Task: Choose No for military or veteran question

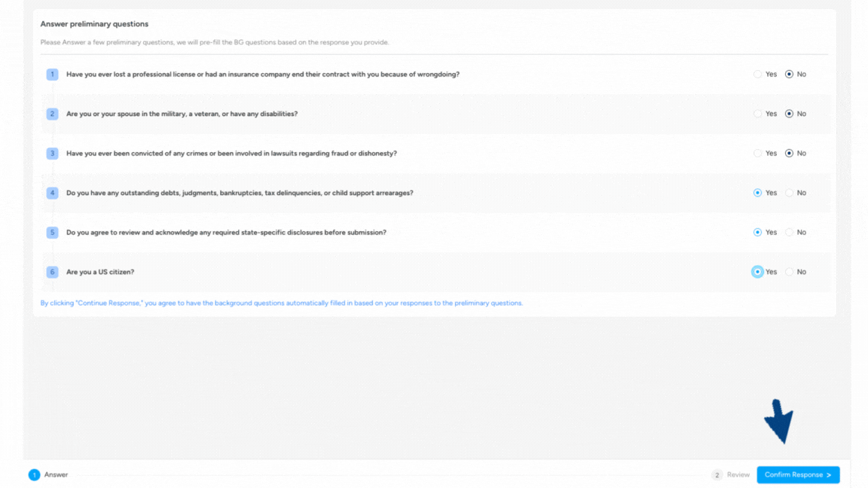Action: [x=789, y=114]
